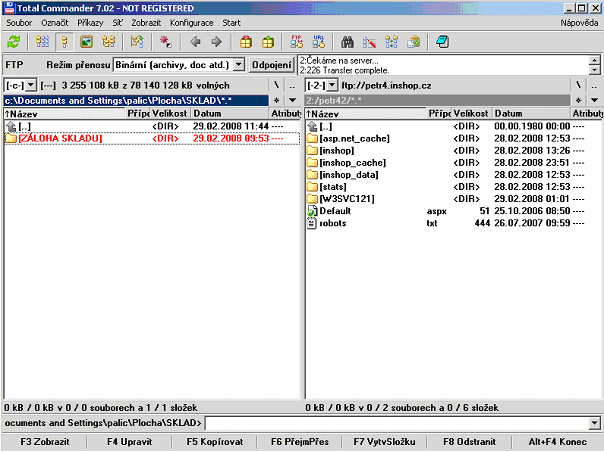Go to root directory in left panel

coord(276,85)
